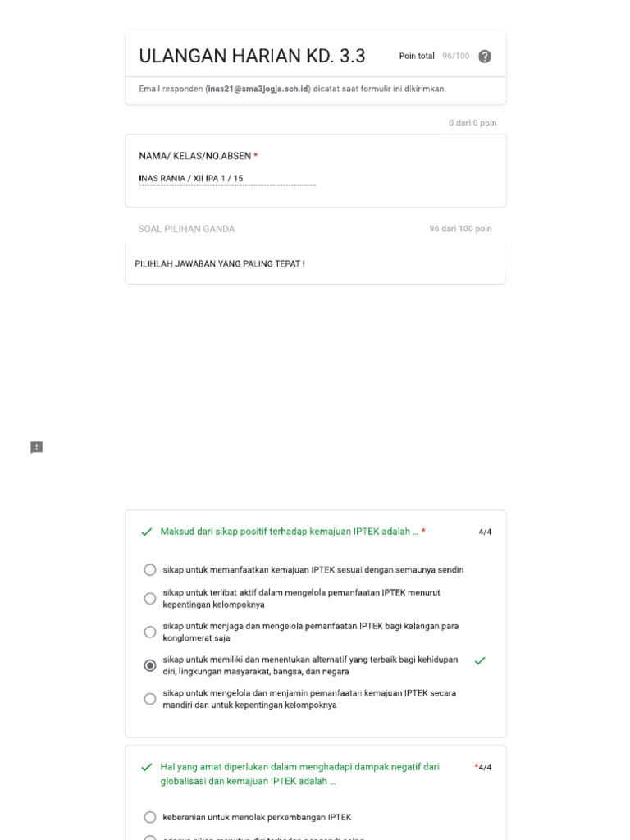Select 'memiliki dan menentukan alternatif terbaik' radio
This screenshot has width=630, height=840.
(150, 666)
